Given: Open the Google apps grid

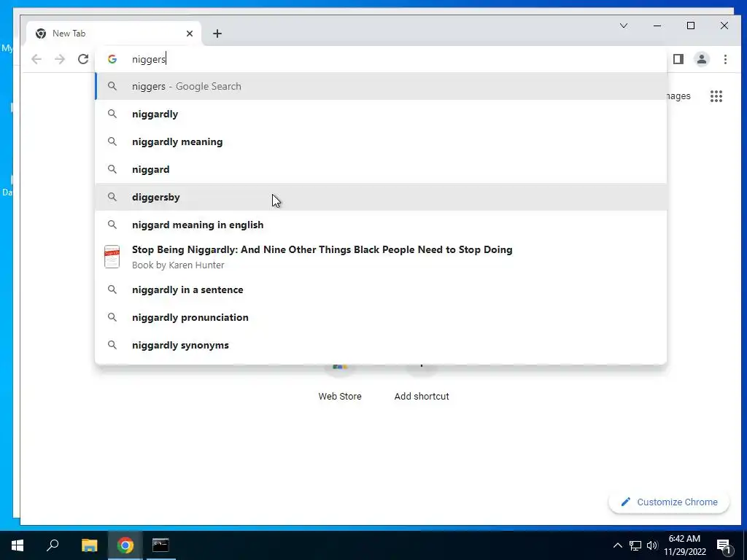Looking at the screenshot, I should click(716, 96).
